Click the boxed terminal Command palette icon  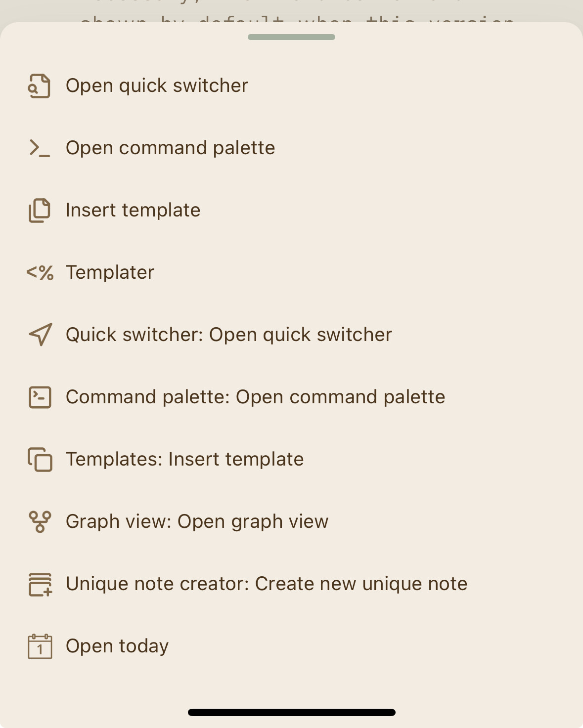(40, 397)
